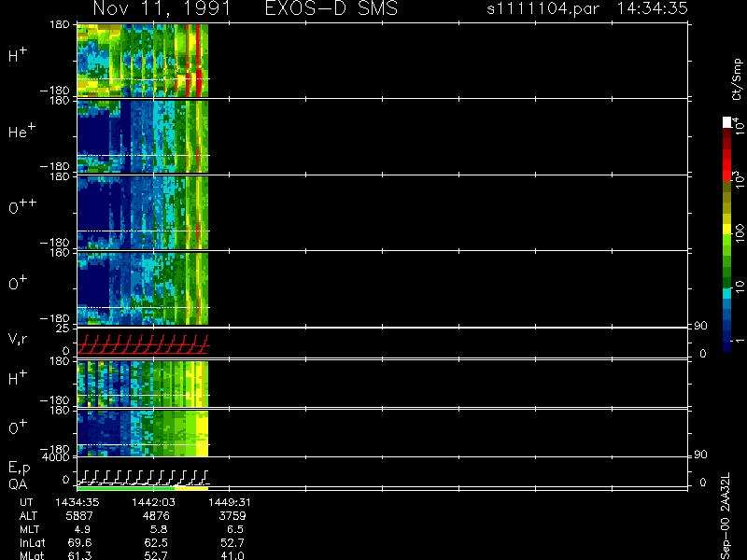Click the 'InLat' row label

33,542
